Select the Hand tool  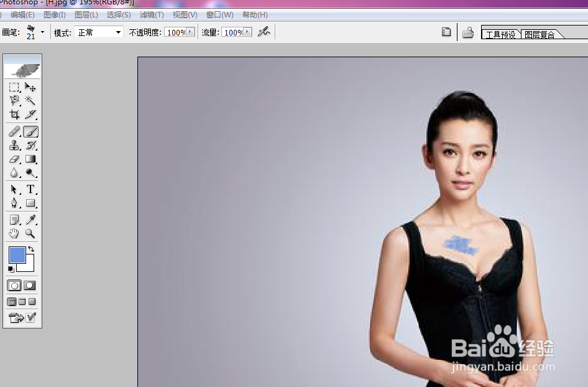click(14, 233)
